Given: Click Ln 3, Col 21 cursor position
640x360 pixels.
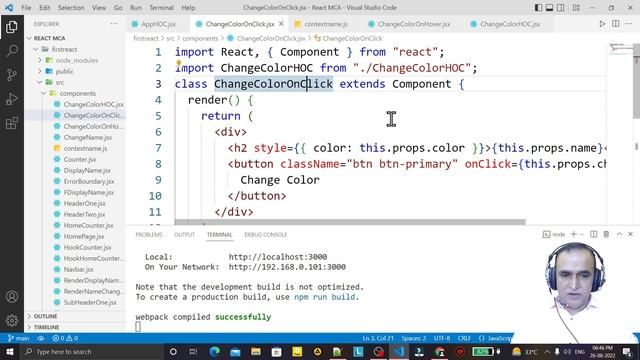Looking at the screenshot, I should click(378, 338).
